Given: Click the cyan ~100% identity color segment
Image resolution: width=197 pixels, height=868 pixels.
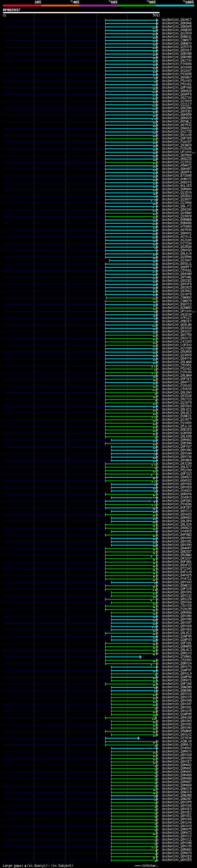Looking at the screenshot, I should [175, 6].
